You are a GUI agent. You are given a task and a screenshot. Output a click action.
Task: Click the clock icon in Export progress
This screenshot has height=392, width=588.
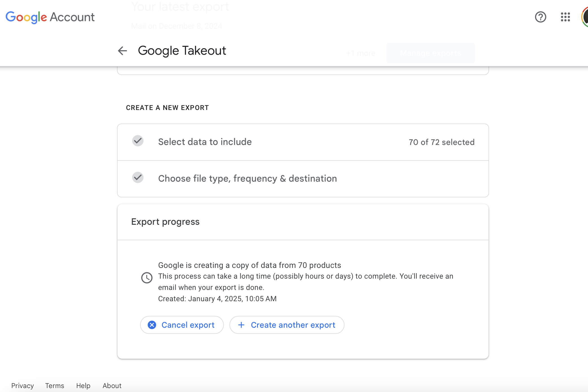coord(147,278)
